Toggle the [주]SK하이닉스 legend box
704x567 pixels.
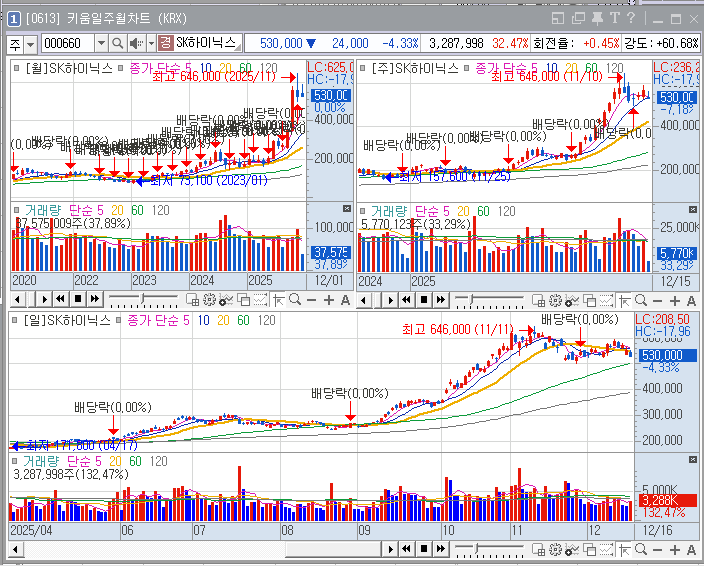coord(362,68)
